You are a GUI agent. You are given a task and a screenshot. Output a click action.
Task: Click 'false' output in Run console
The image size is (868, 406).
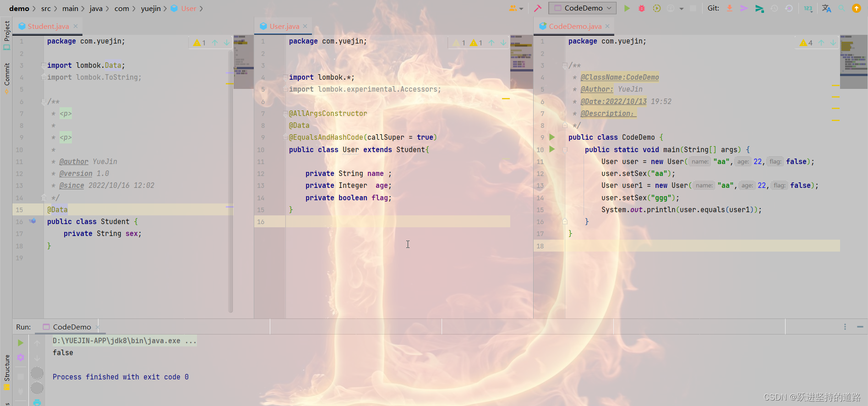[63, 352]
